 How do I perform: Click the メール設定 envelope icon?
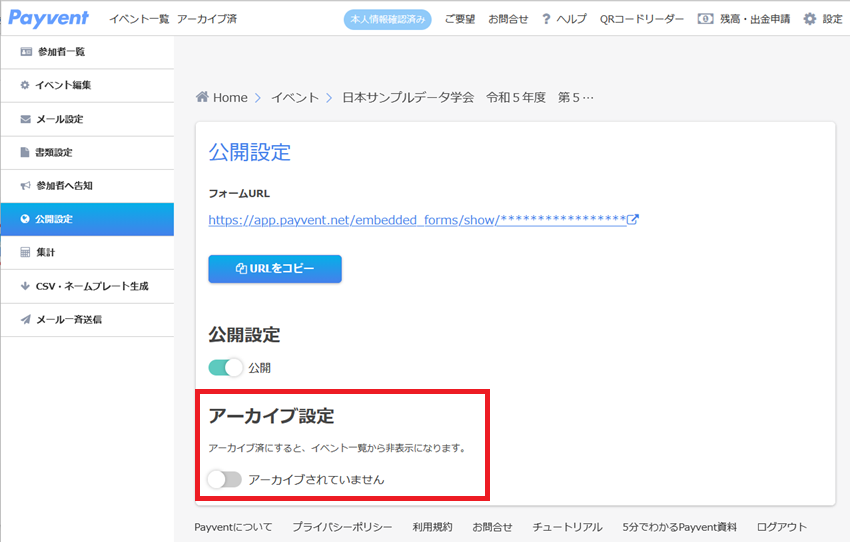[x=25, y=119]
